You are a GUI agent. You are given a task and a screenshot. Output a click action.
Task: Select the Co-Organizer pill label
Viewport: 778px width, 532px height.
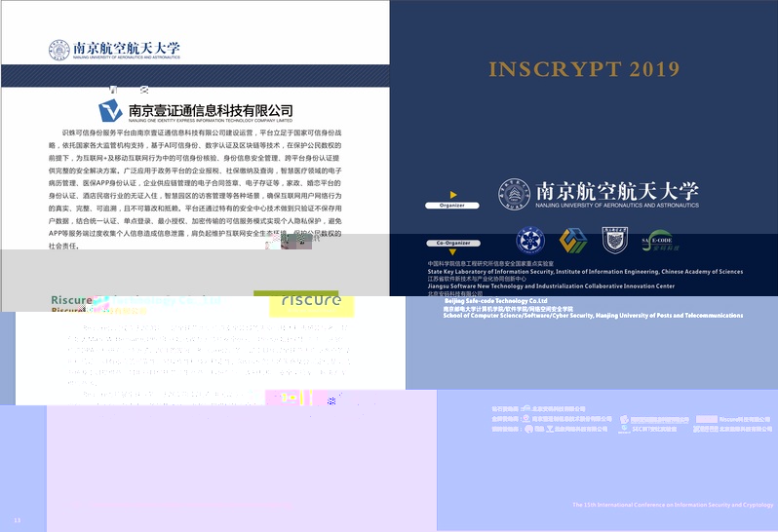(453, 243)
